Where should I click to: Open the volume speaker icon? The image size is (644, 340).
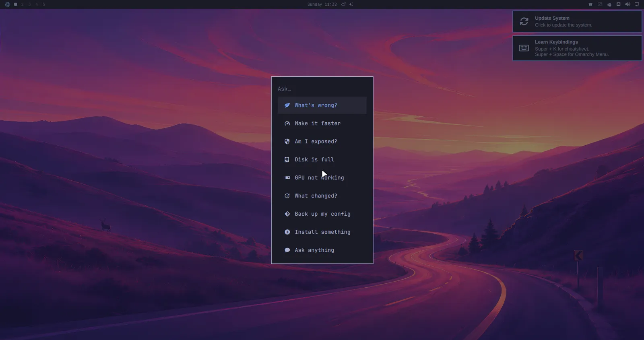pos(628,4)
